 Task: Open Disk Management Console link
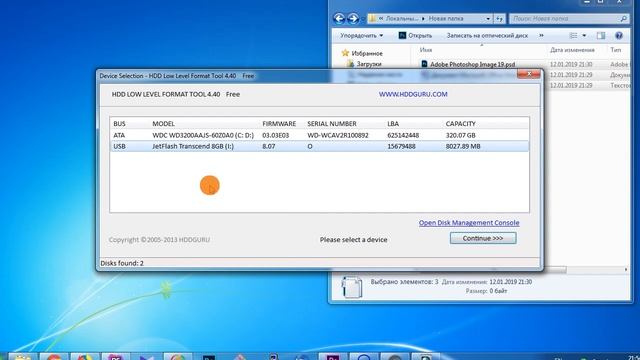(x=469, y=223)
